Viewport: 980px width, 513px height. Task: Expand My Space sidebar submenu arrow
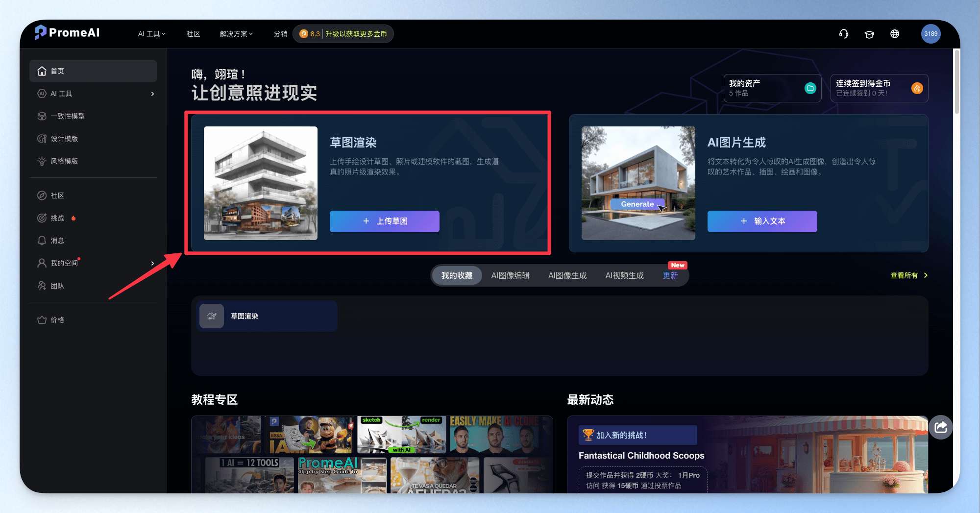pyautogui.click(x=152, y=263)
